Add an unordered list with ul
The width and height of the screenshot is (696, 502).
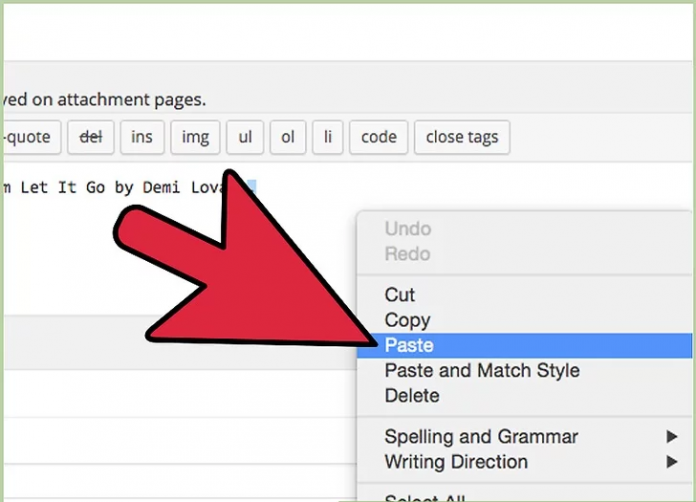coord(244,137)
